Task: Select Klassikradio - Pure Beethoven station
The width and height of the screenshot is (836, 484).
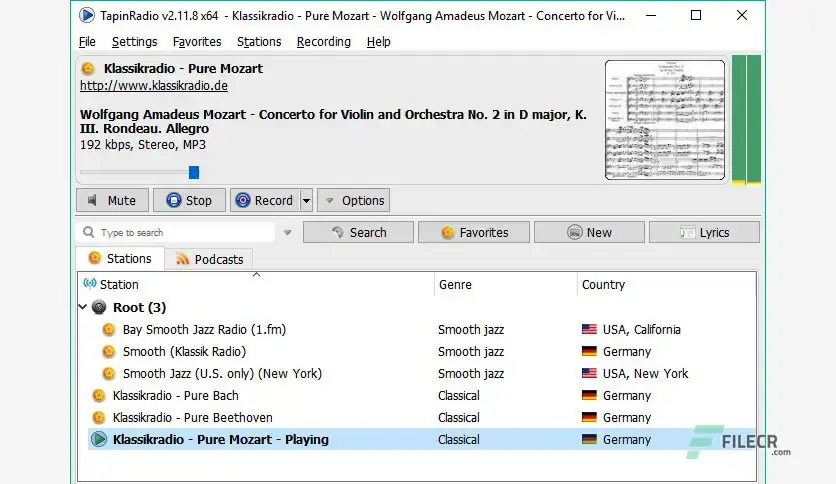Action: 192,417
